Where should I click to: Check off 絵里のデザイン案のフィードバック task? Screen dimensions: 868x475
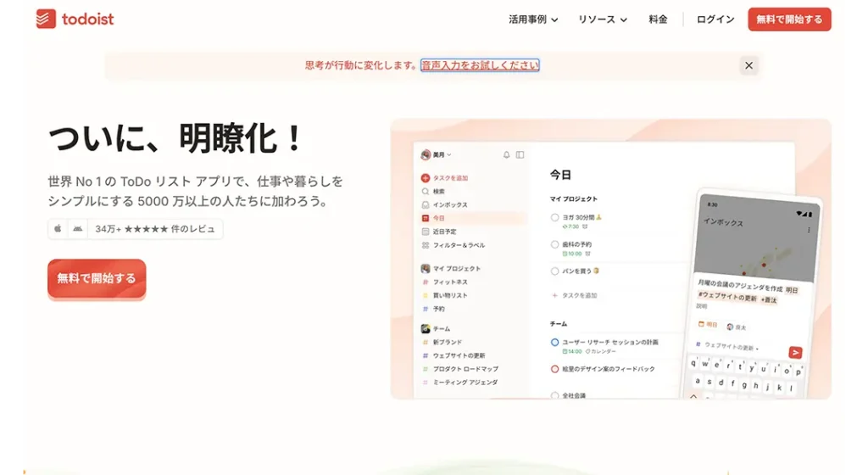point(554,369)
